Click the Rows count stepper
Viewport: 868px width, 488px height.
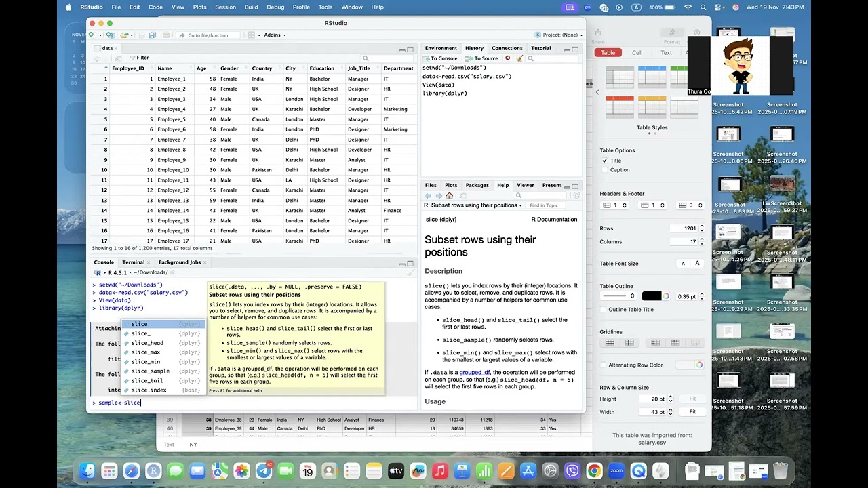point(701,228)
